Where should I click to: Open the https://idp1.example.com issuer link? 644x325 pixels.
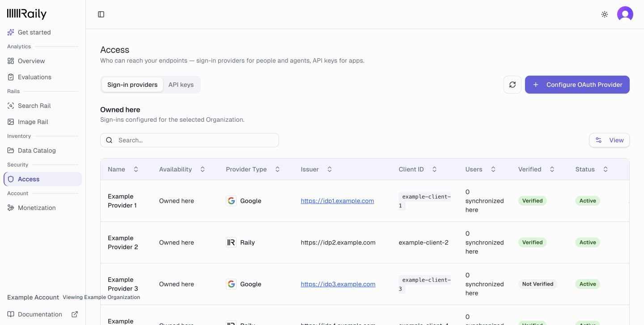coord(337,201)
